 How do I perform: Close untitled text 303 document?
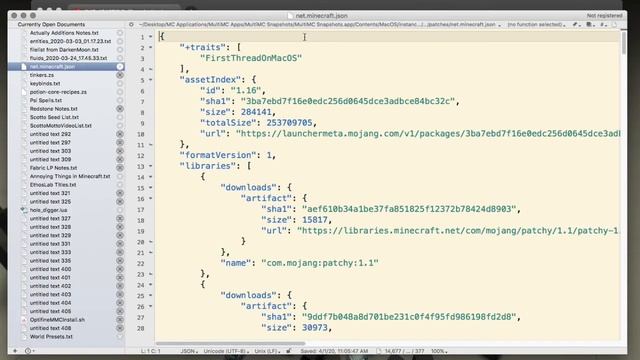120,151
